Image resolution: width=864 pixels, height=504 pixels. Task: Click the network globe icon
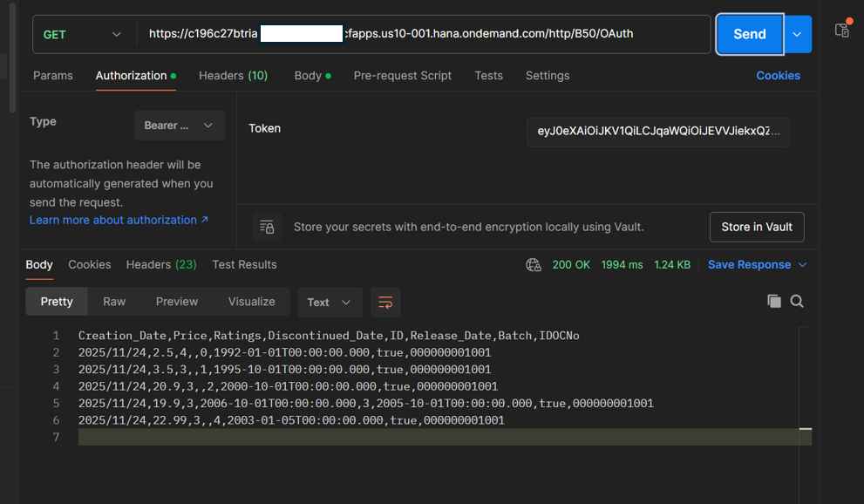click(534, 265)
